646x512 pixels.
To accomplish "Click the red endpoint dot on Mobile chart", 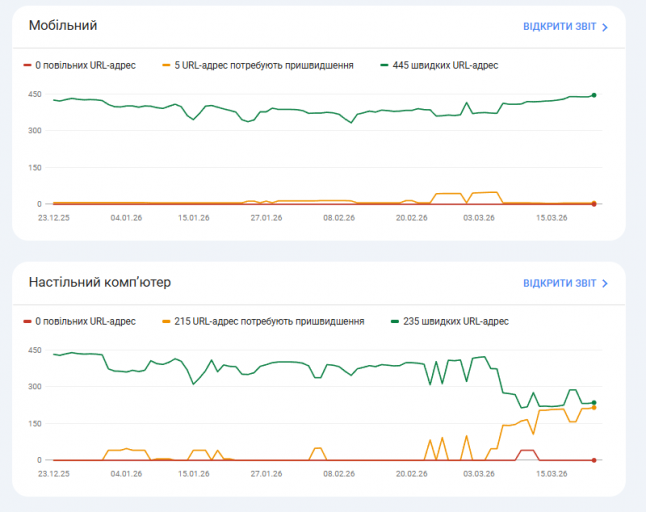I will [x=594, y=204].
